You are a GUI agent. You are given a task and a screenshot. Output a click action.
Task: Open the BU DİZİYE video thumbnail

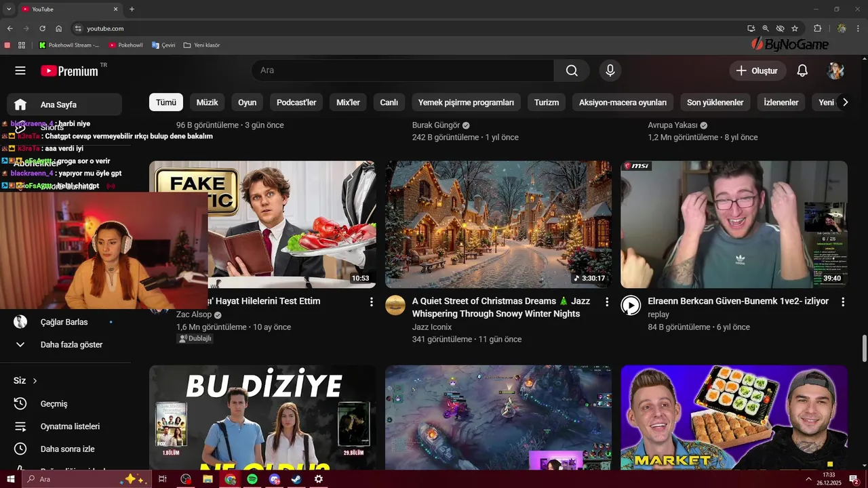(262, 418)
